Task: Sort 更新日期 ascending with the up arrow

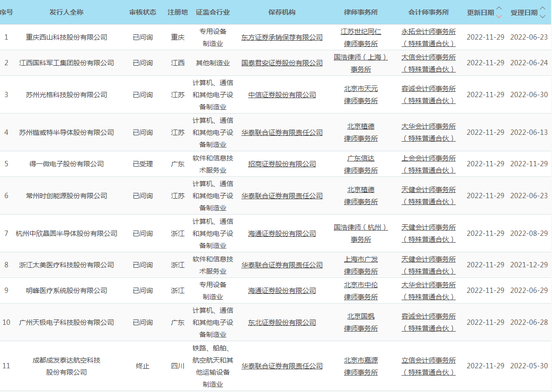Action: (499, 8)
